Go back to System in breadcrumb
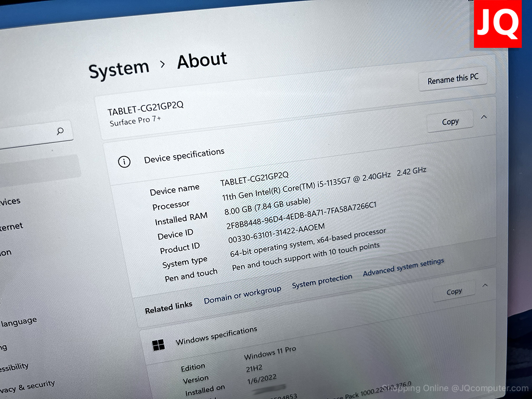This screenshot has width=532, height=399. 119,70
